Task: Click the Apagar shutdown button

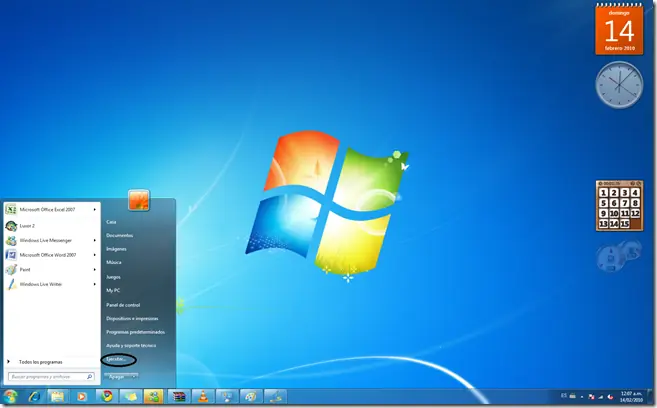Action: [x=117, y=377]
